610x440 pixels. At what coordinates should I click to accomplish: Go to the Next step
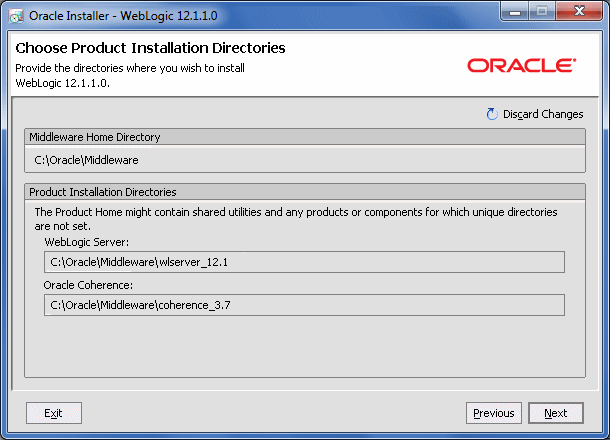[x=556, y=413]
